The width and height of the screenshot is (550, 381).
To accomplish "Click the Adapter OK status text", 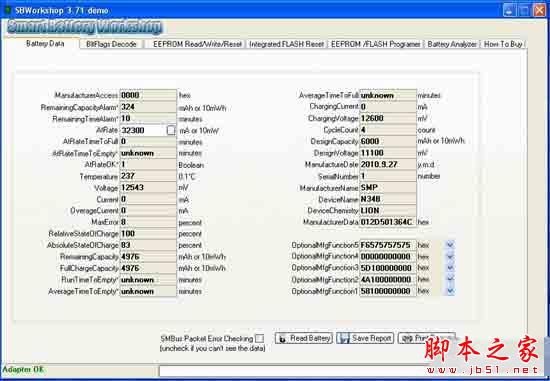I will point(23,369).
